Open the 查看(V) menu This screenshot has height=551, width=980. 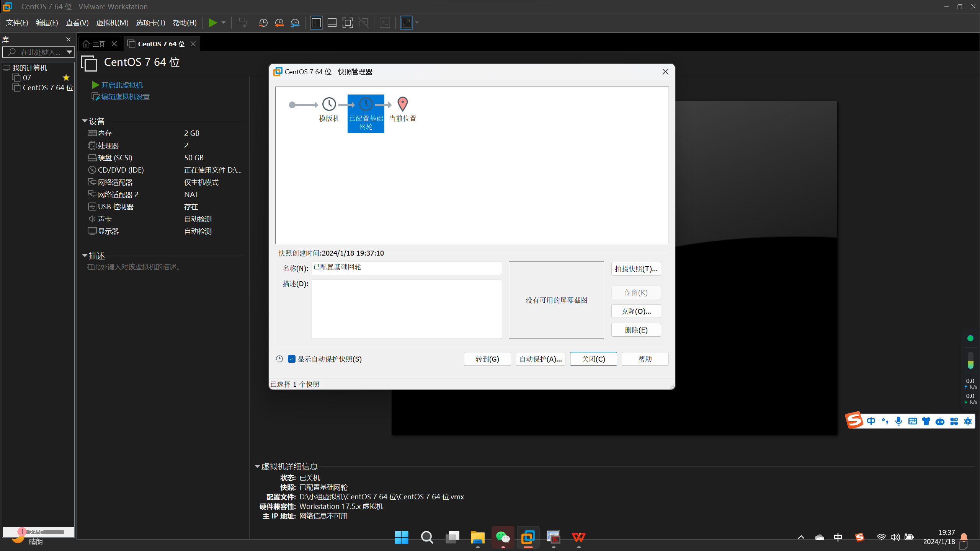tap(77, 23)
